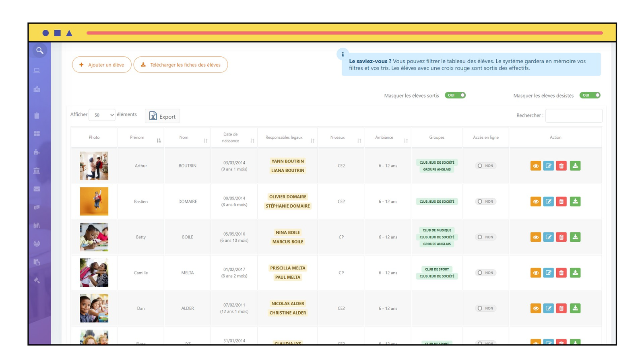Enable Accès en ligne for Dan Alder
644x362 pixels.
click(485, 308)
